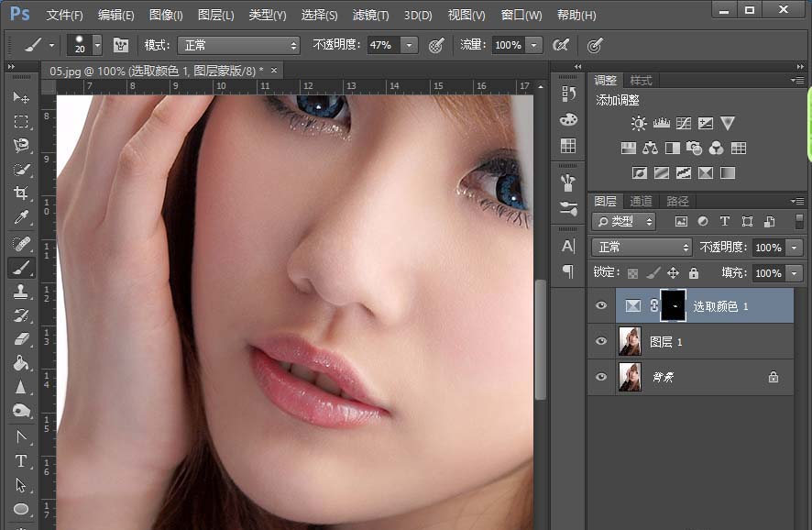Click the black layer mask thumbnail

coord(672,306)
